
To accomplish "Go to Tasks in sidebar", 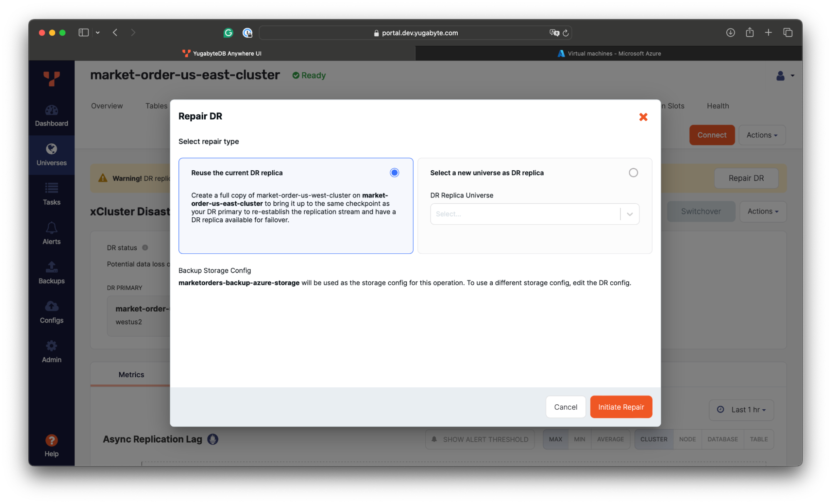I will pos(52,194).
